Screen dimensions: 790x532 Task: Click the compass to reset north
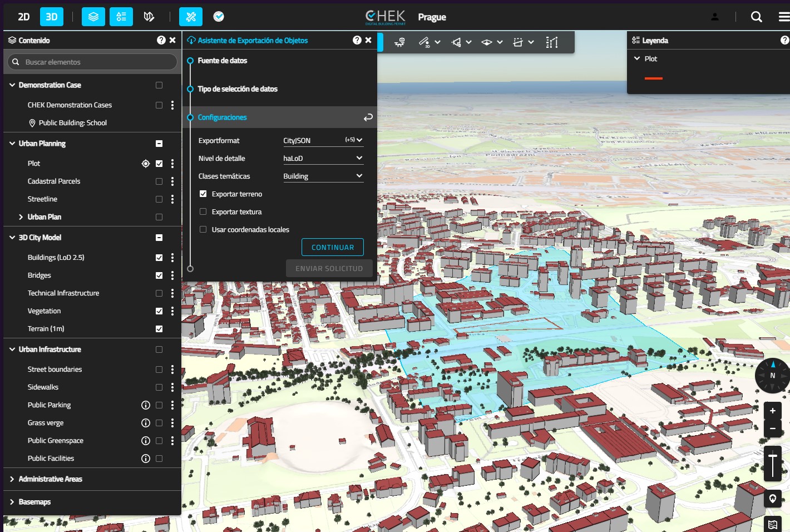pos(772,376)
